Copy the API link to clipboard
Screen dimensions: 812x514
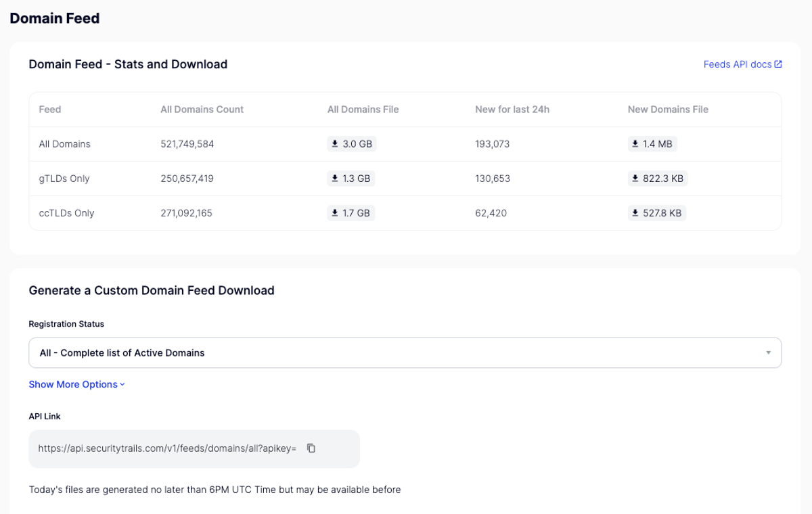coord(311,448)
